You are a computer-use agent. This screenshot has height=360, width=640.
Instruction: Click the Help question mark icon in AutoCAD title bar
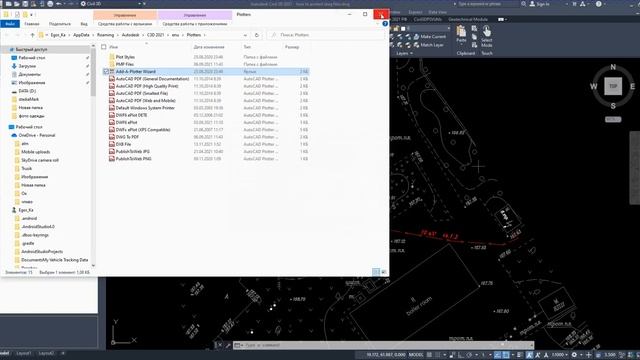point(598,4)
